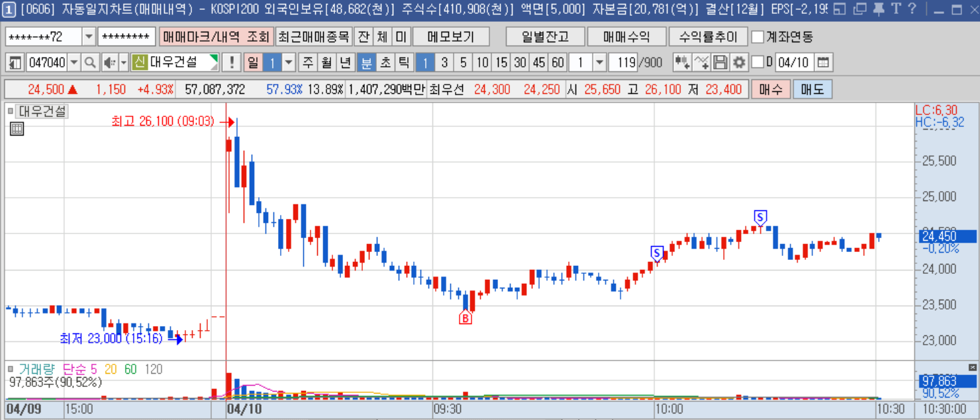The image size is (980, 420).
Task: Select 년 yearly chart toggle
Action: (346, 63)
